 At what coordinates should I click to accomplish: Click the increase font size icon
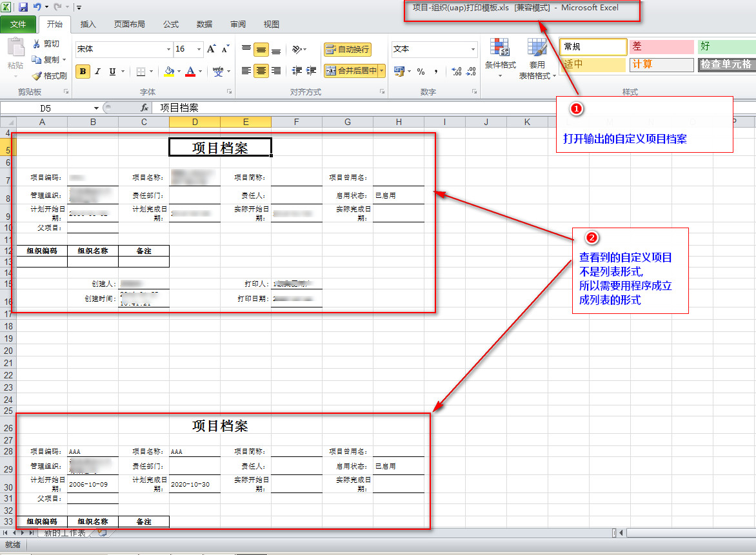click(211, 49)
